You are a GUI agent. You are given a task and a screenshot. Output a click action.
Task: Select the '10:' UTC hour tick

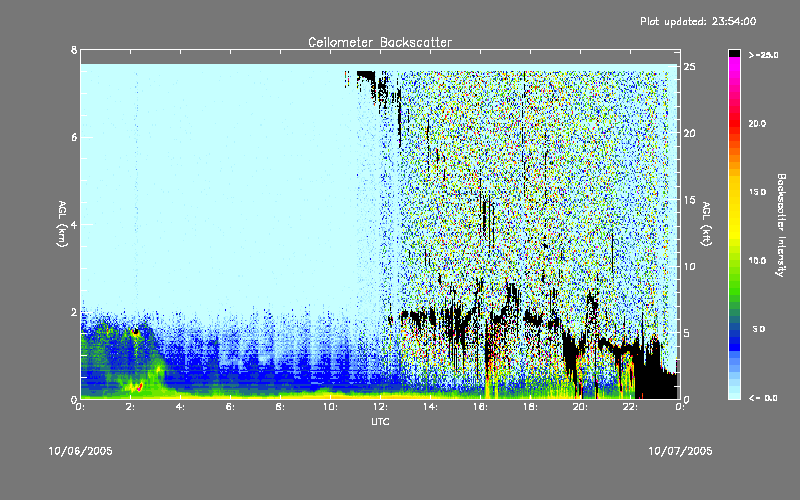[x=331, y=407]
